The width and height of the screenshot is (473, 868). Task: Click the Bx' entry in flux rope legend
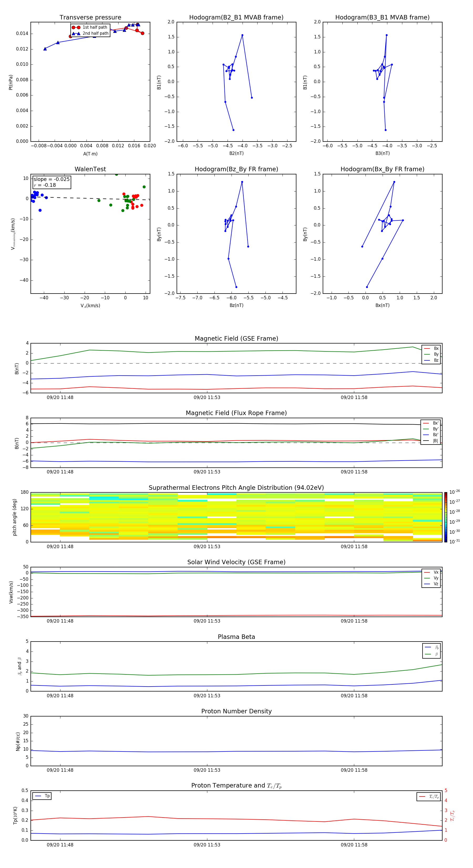[x=431, y=423]
